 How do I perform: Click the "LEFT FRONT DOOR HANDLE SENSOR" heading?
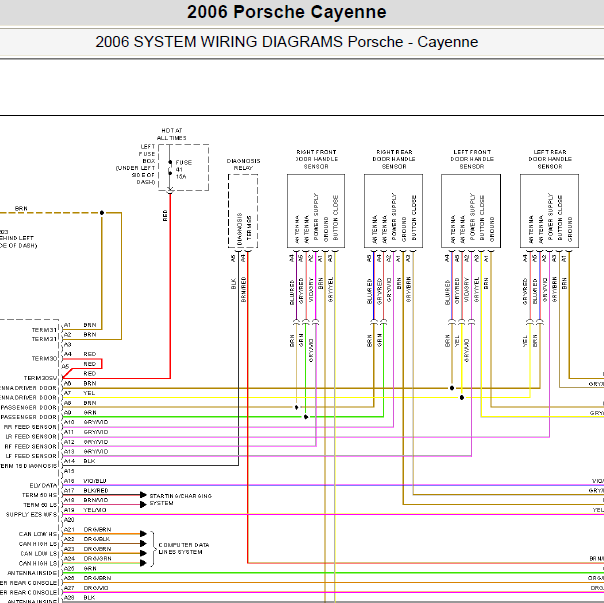click(472, 159)
